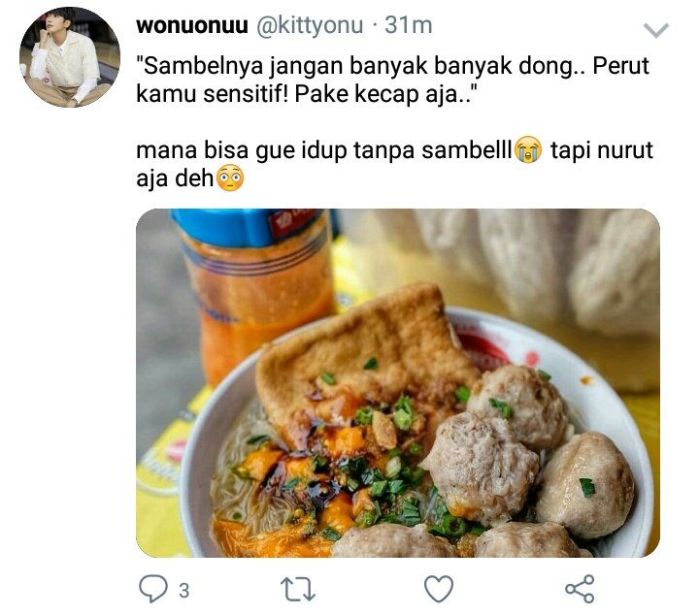Open the wonuonuu display name link
This screenshot has width=699, height=616.
(x=192, y=25)
